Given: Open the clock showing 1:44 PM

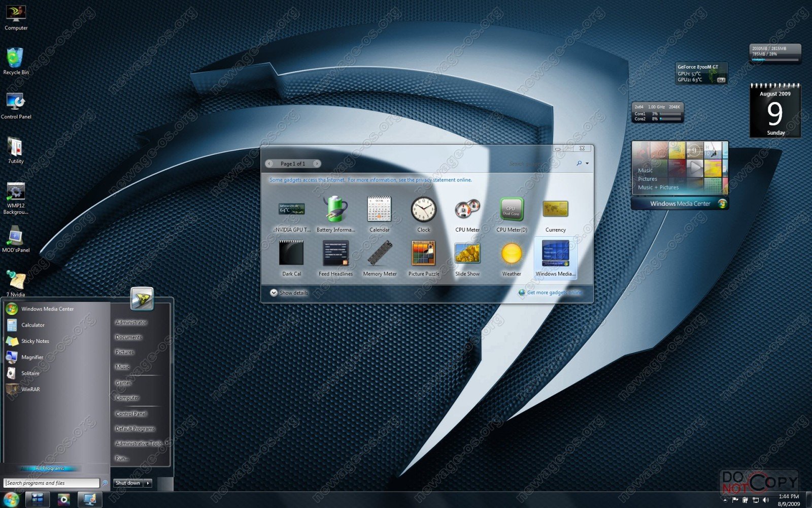Looking at the screenshot, I should coord(789,500).
